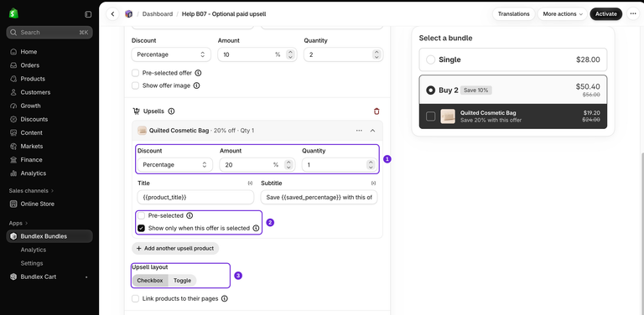Open the More actions dropdown
Screen dimensions: 644x315
[563, 14]
